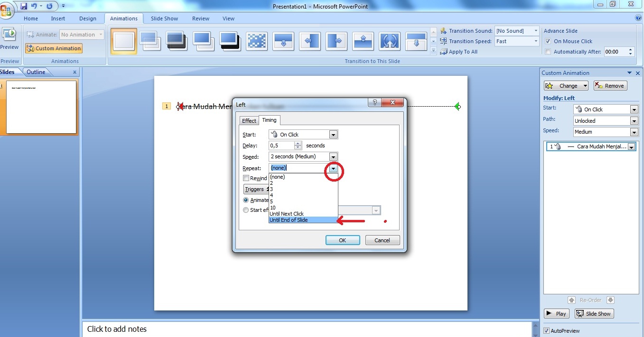This screenshot has width=644, height=337.
Task: Check Rewind when done playing
Action: [x=246, y=178]
